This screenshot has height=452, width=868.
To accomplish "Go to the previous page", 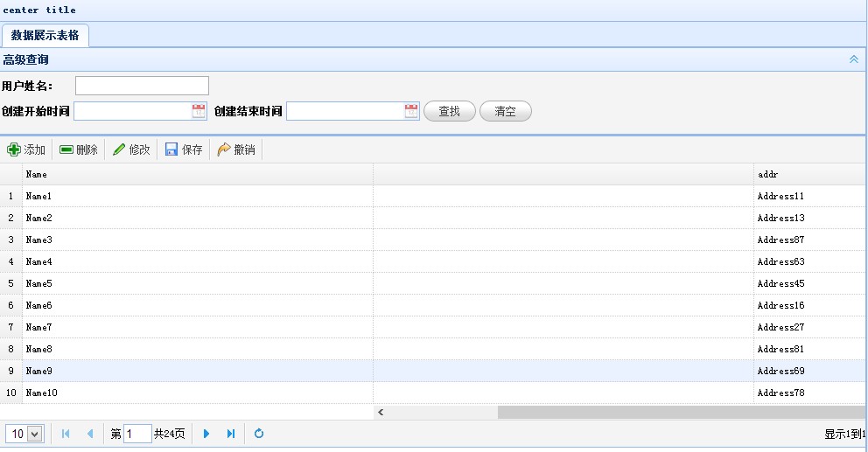I will click(90, 434).
